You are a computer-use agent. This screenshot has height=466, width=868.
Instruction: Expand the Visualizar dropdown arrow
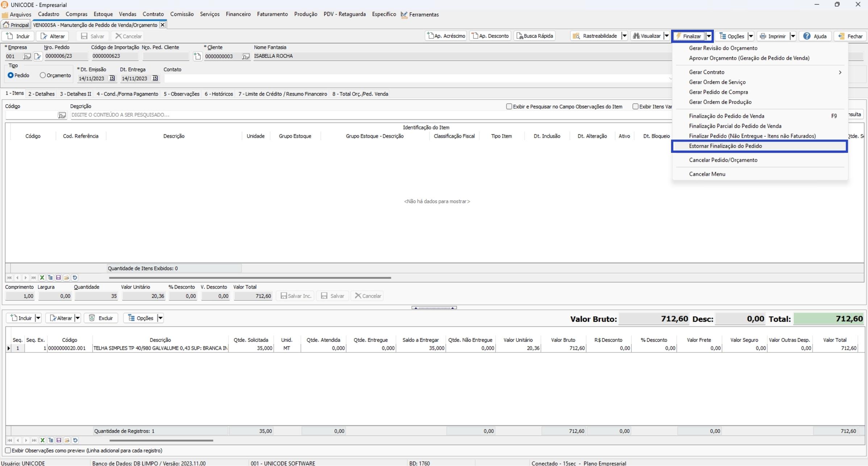tap(666, 36)
